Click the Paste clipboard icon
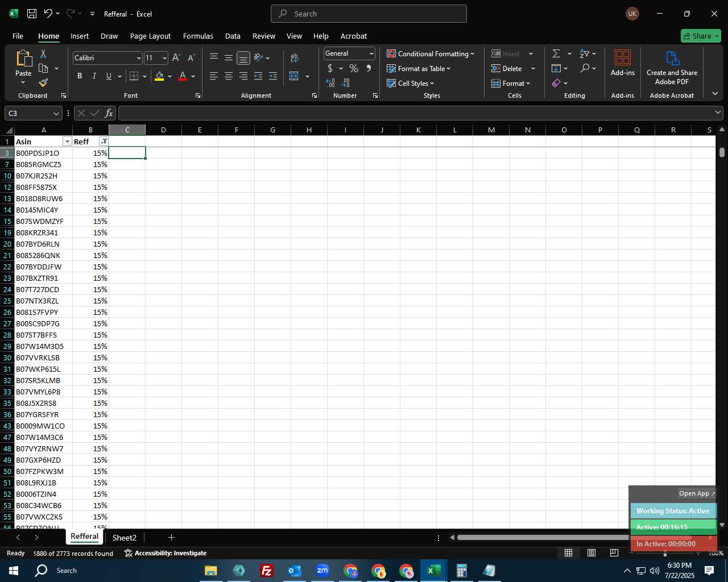This screenshot has width=728, height=582. point(23,58)
